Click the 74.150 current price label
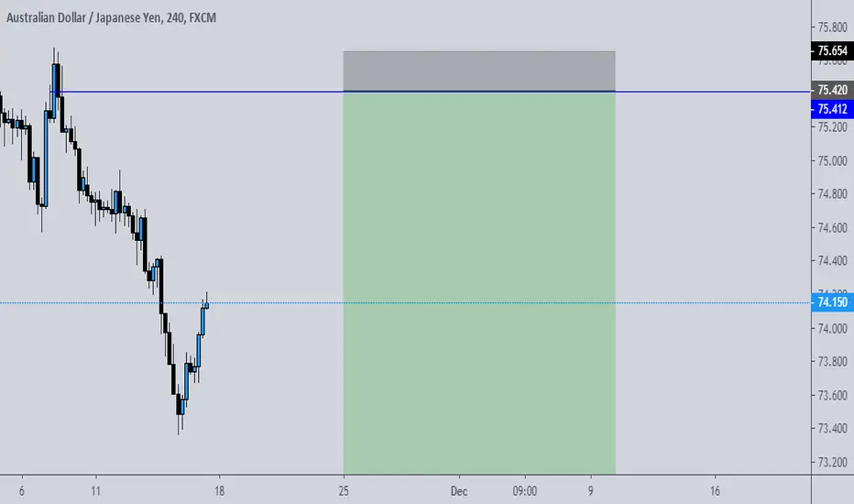The image size is (854, 504). 832,301
